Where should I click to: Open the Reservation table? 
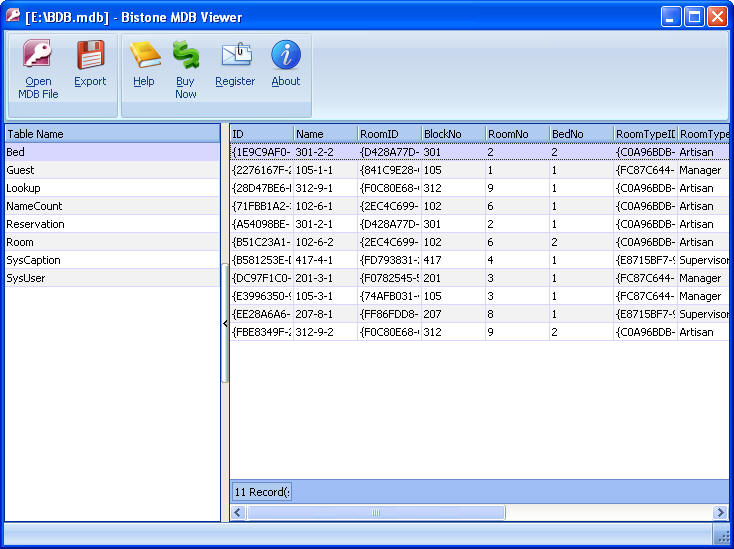(x=112, y=224)
